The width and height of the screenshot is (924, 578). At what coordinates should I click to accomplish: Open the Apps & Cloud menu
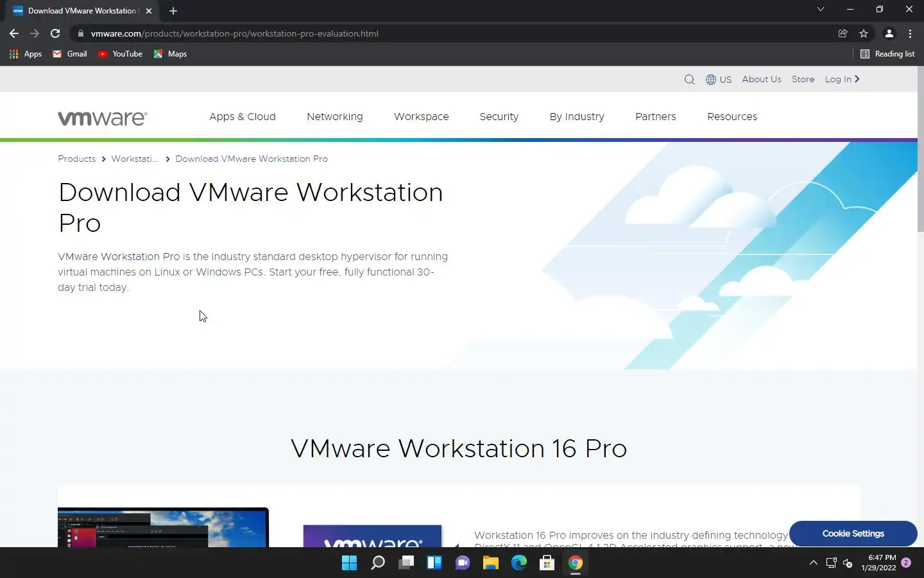click(x=243, y=116)
